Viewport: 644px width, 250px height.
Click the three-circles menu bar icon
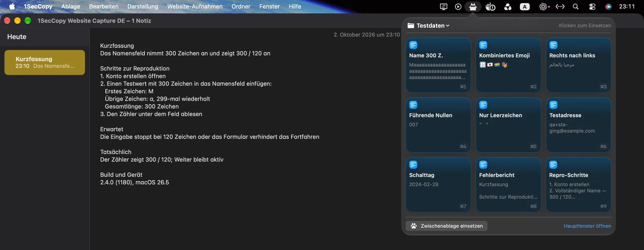508,6
